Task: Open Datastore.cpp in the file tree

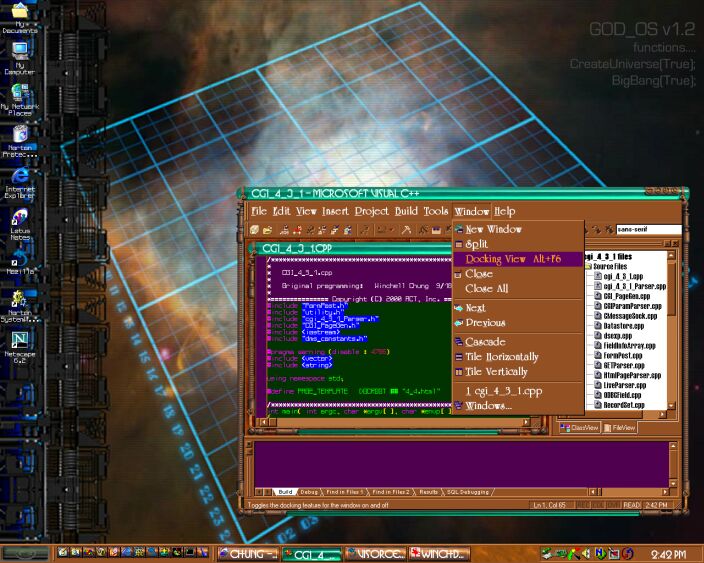Action: tap(624, 325)
